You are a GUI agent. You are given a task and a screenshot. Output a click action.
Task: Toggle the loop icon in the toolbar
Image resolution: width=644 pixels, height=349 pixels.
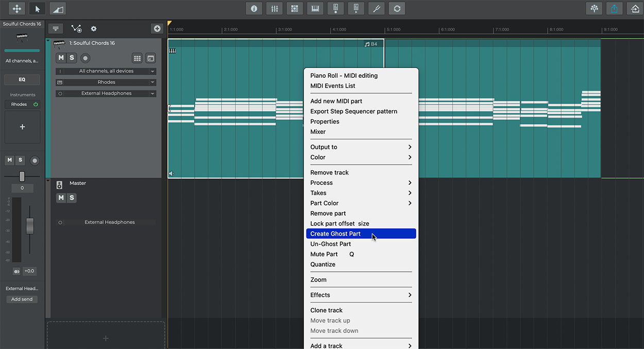pyautogui.click(x=397, y=9)
